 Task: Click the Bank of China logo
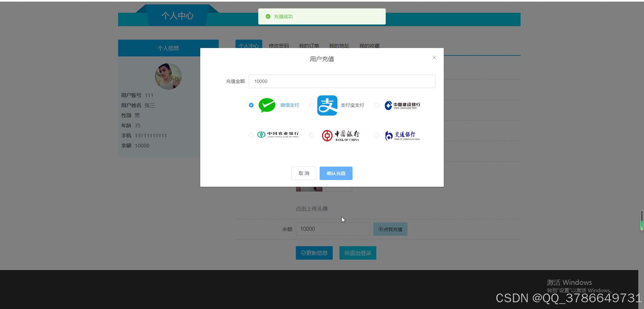pos(340,135)
